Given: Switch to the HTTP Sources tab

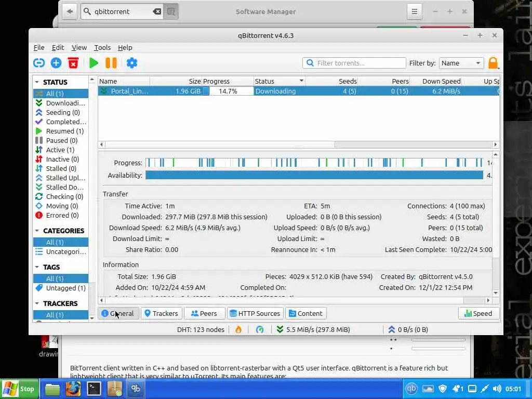Looking at the screenshot, I should (255, 313).
